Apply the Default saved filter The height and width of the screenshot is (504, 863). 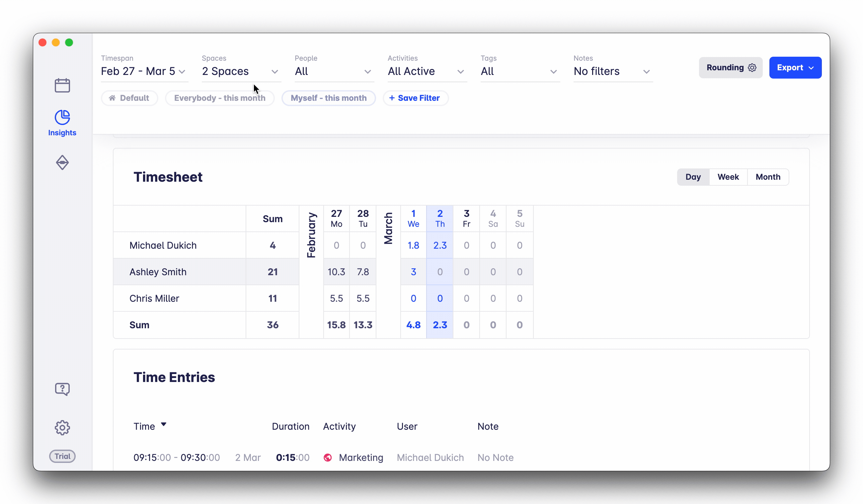129,98
